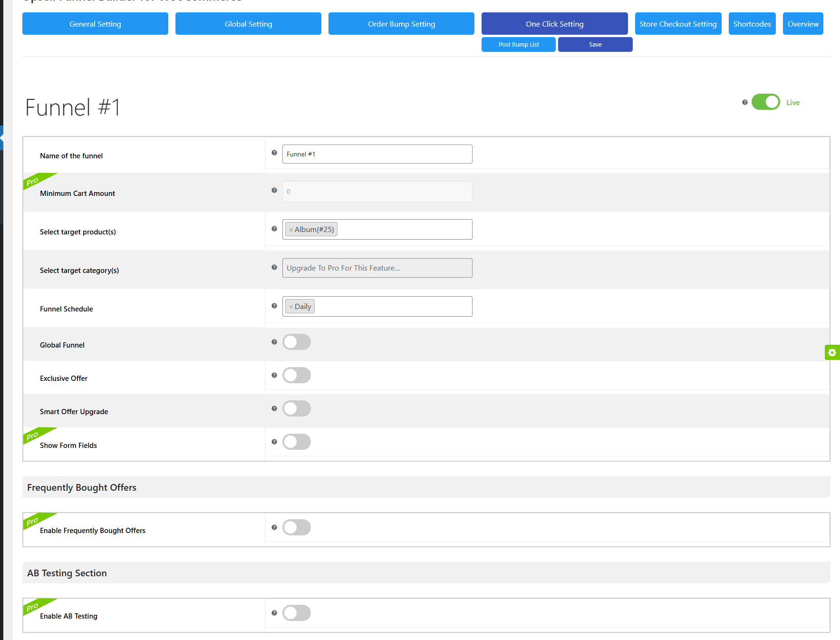The width and height of the screenshot is (840, 640).
Task: Open help tooltip for Minimum Cart Amount
Action: [x=274, y=190]
